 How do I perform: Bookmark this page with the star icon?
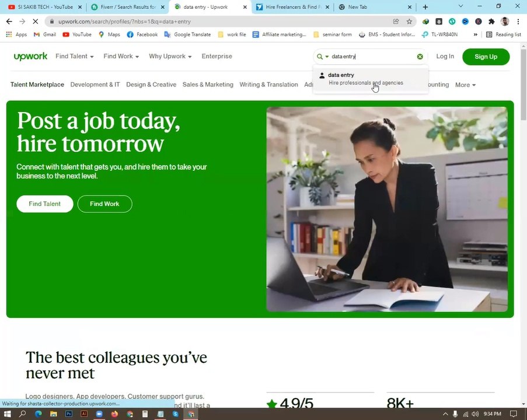pyautogui.click(x=409, y=22)
